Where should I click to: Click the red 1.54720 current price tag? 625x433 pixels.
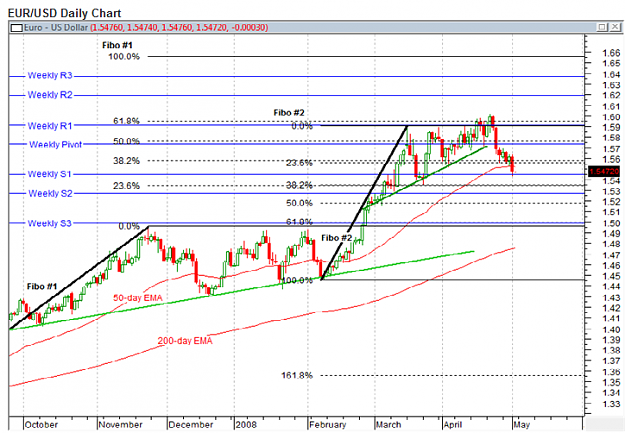point(604,171)
